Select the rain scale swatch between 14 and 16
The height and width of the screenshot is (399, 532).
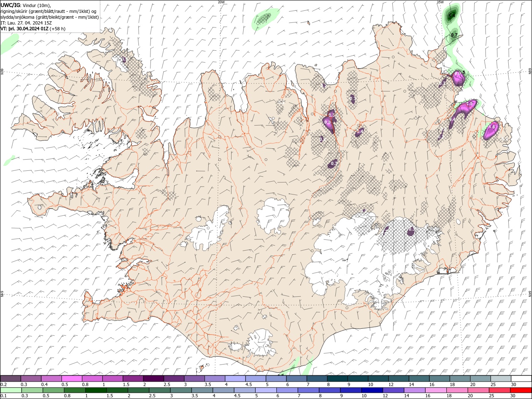[x=414, y=390]
